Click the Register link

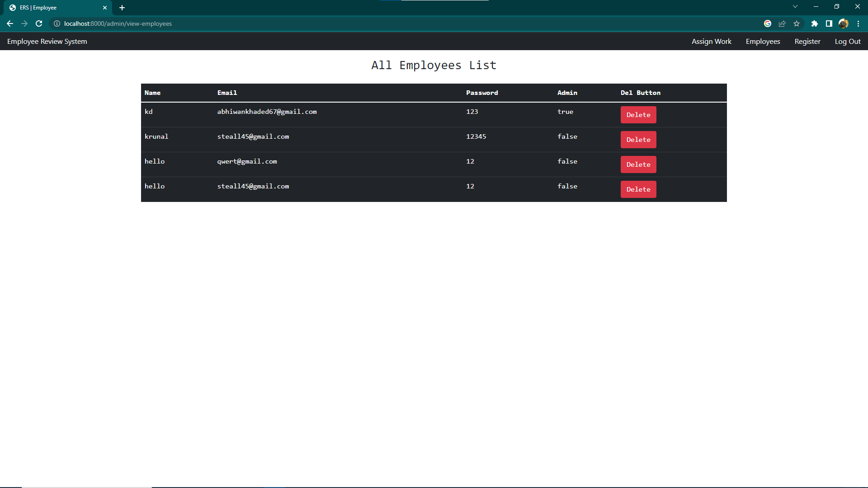click(x=807, y=41)
